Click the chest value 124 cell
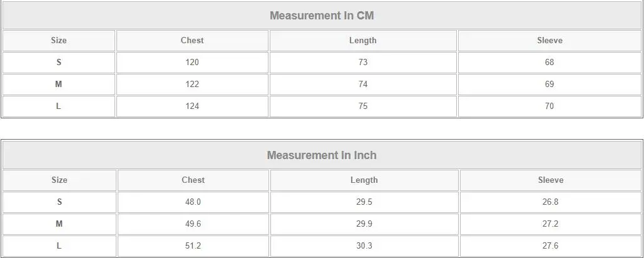Viewport: 644px width, 258px height. pyautogui.click(x=192, y=106)
